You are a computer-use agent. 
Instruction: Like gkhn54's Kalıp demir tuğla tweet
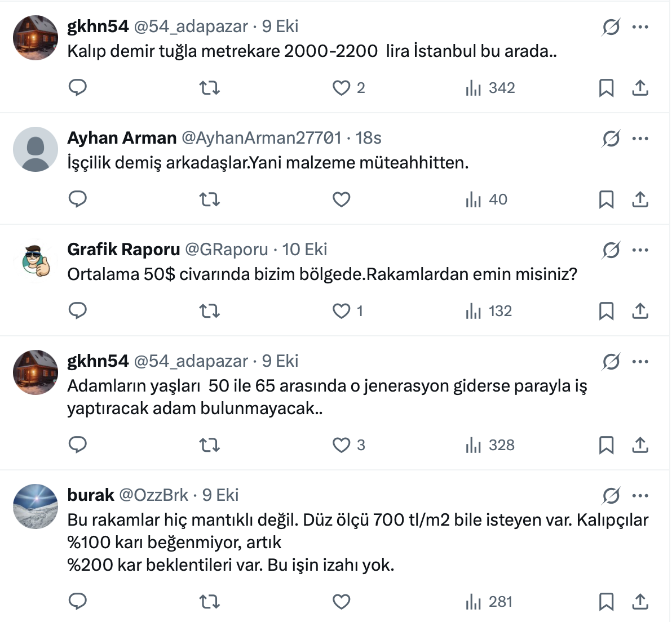[x=341, y=88]
